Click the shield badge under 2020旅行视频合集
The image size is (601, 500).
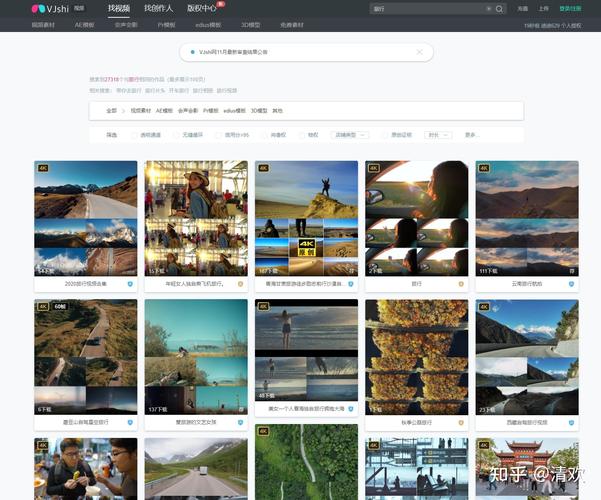(130, 284)
